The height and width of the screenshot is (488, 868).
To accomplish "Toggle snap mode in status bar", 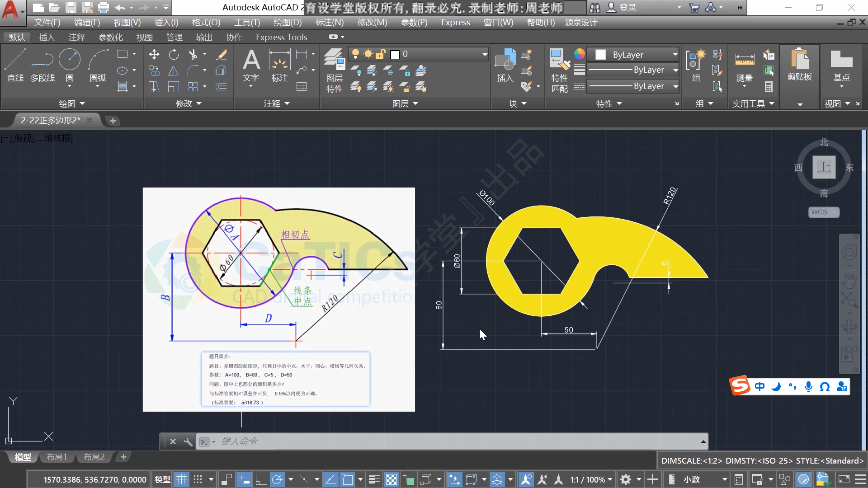I will pyautogui.click(x=198, y=479).
